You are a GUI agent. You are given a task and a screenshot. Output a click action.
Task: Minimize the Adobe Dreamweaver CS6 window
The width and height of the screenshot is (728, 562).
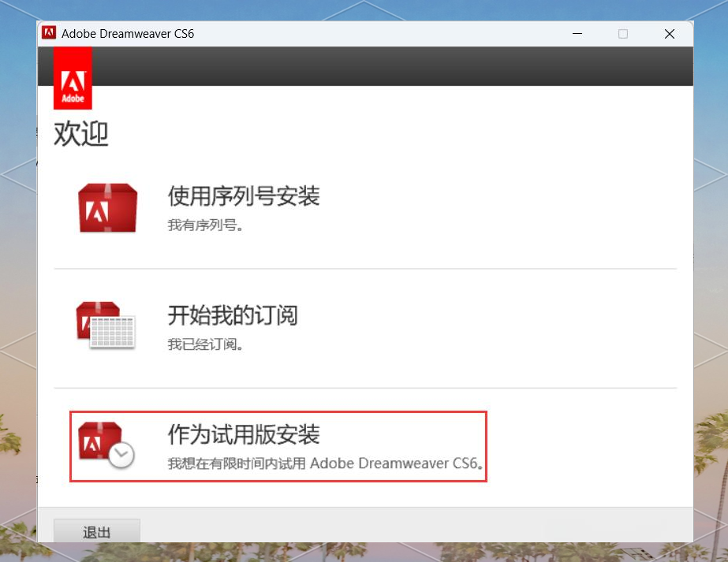point(577,33)
